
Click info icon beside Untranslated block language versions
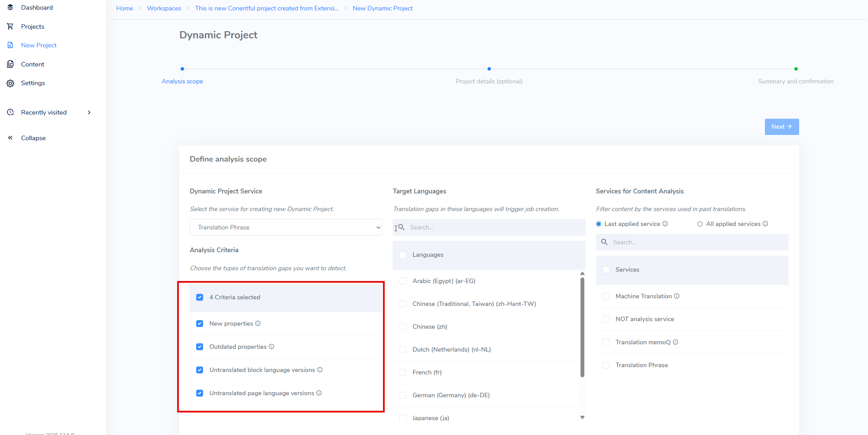pyautogui.click(x=320, y=370)
